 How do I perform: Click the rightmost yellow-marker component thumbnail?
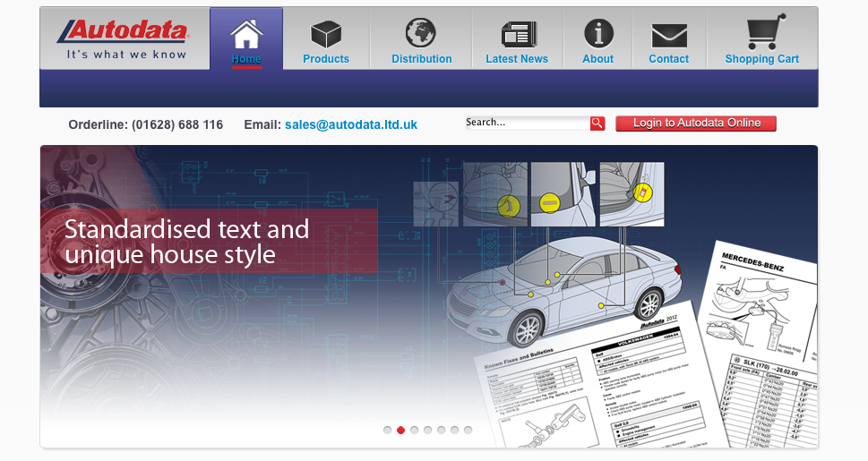coord(632,193)
